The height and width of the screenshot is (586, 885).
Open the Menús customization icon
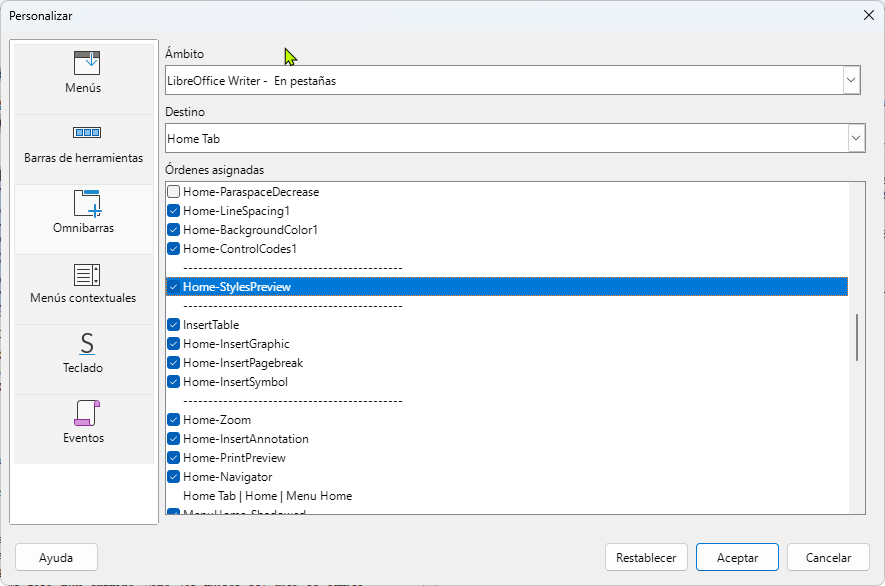pyautogui.click(x=86, y=63)
